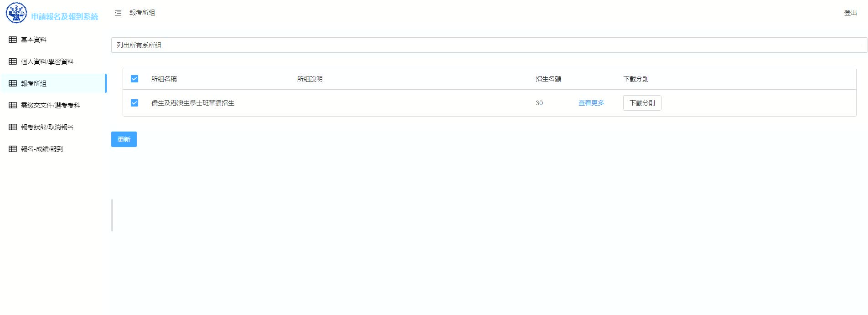868x315 pixels.
Task: Click grid icon beside 報名-成績/報到
Action: click(13, 149)
